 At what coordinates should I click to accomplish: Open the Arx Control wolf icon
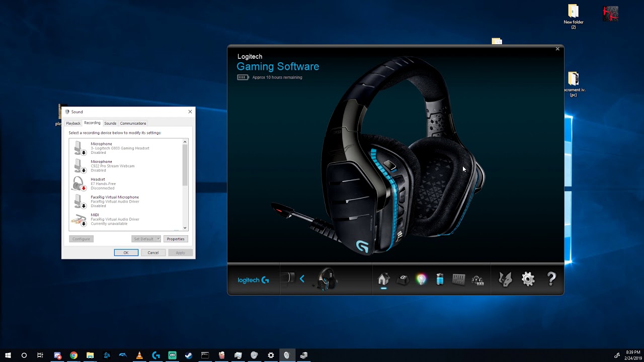click(x=505, y=279)
